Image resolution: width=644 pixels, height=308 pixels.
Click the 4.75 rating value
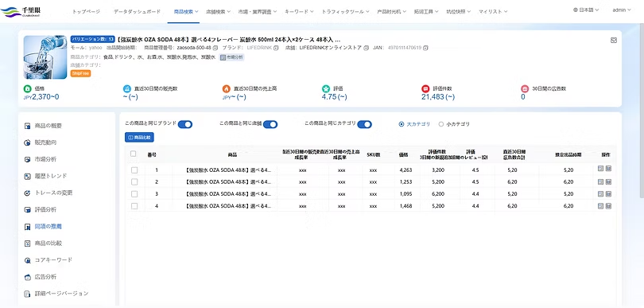(x=334, y=97)
